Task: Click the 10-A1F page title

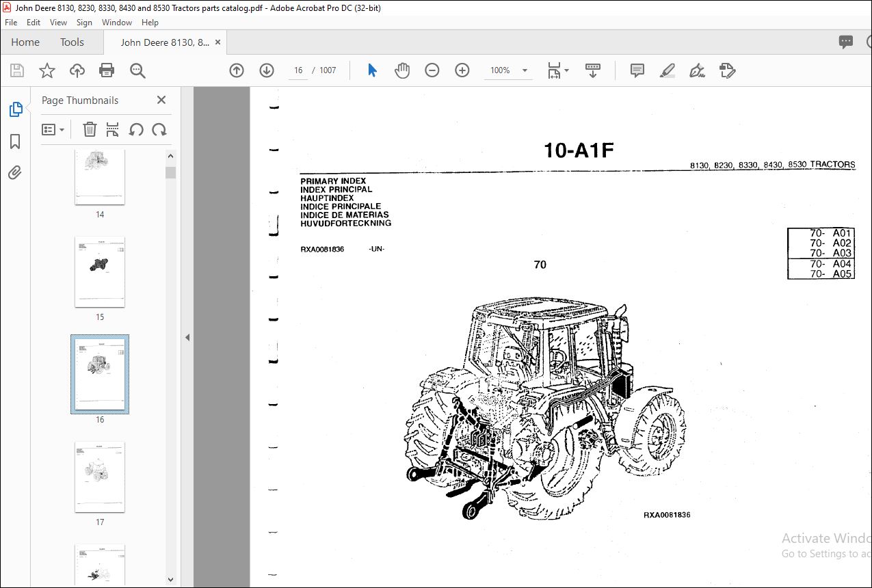Action: 579,150
